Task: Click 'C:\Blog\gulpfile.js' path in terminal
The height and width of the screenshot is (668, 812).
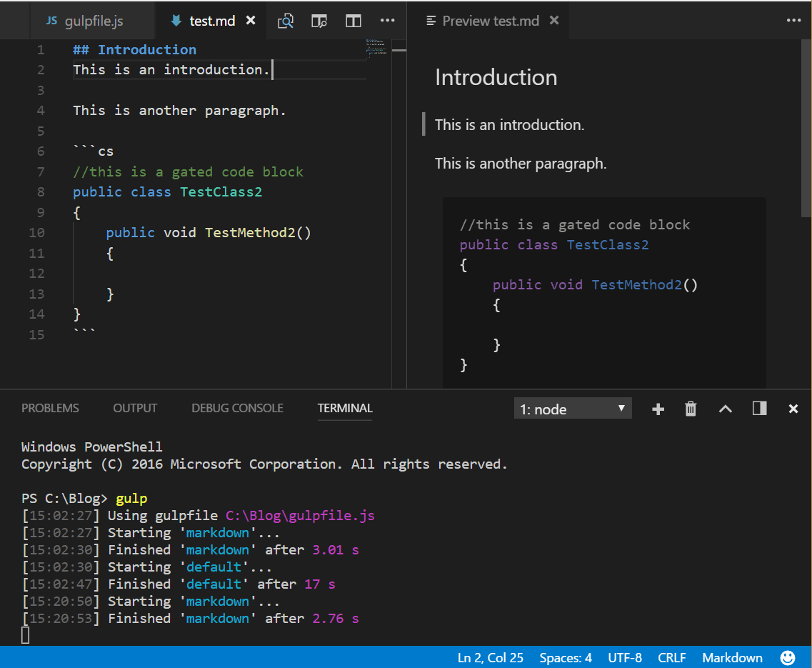Action: pos(301,516)
